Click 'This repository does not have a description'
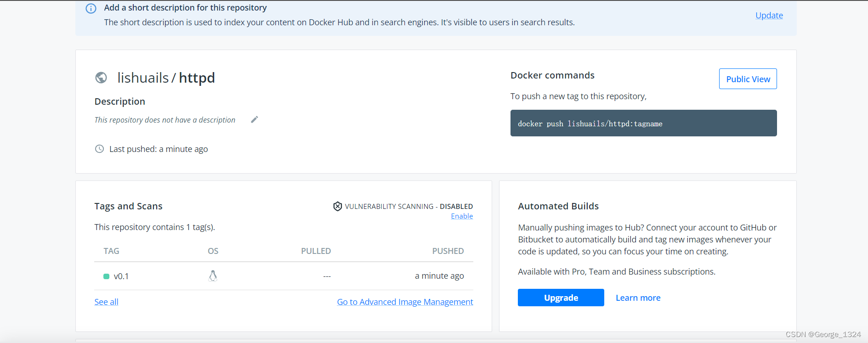The width and height of the screenshot is (868, 343). (x=165, y=120)
